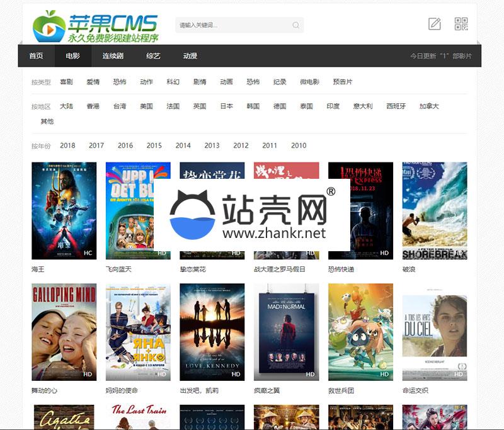The height and width of the screenshot is (430, 504).
Task: Click the 出发吧，凯莉 title text
Action: [x=199, y=390]
